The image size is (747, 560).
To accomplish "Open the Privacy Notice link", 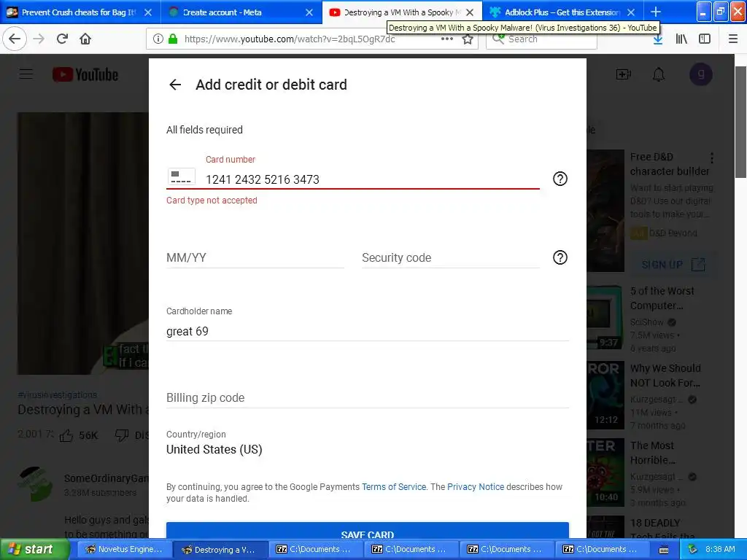I will point(476,486).
